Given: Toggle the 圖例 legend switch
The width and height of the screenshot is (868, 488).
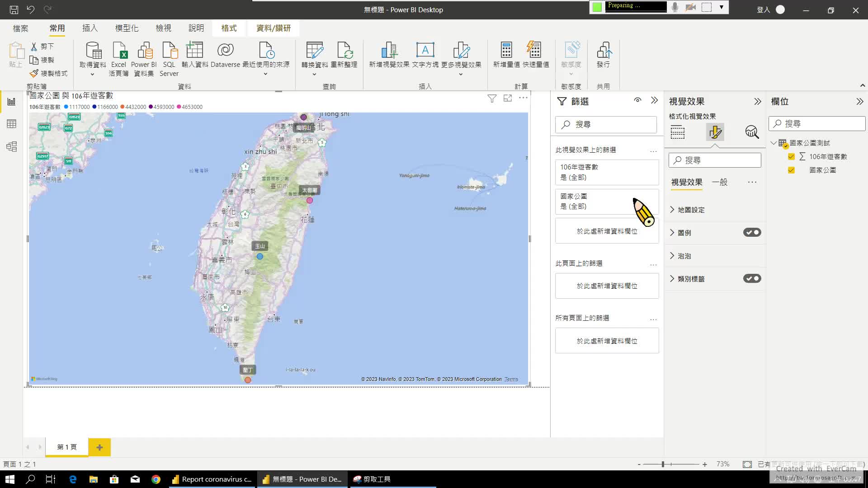Looking at the screenshot, I should (752, 233).
